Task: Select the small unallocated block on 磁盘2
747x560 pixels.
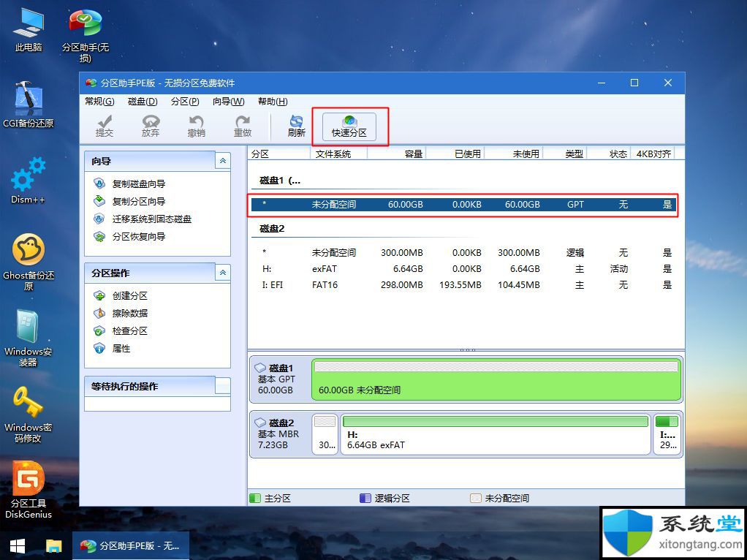Action: click(x=325, y=434)
